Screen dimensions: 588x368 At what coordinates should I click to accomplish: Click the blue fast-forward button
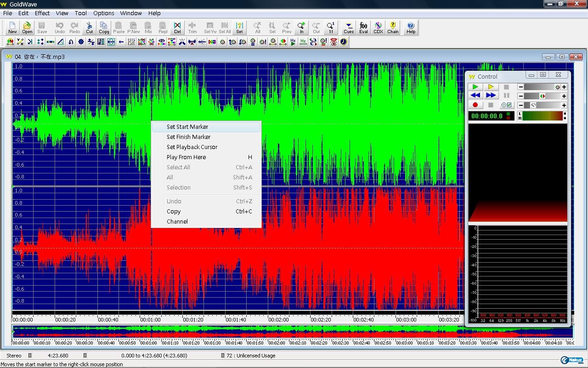491,95
